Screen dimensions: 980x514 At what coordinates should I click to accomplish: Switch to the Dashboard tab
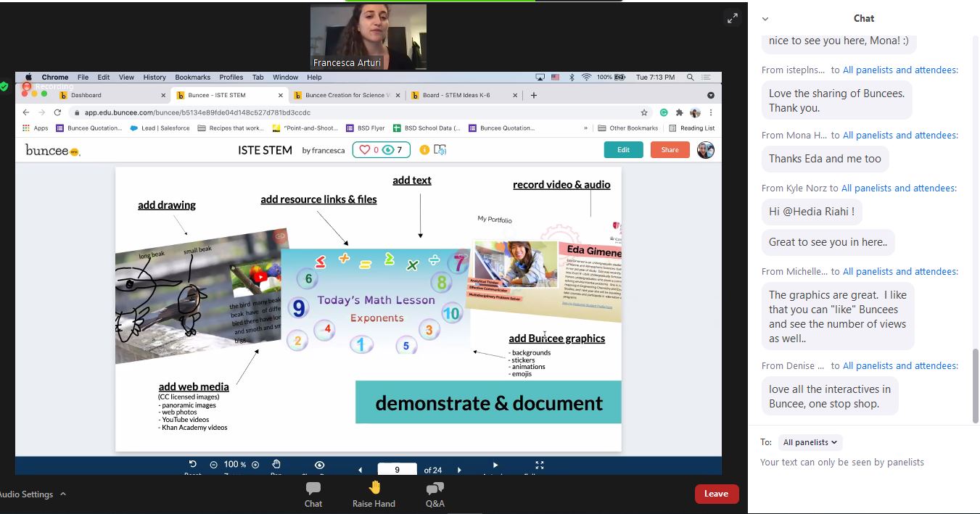pos(112,95)
